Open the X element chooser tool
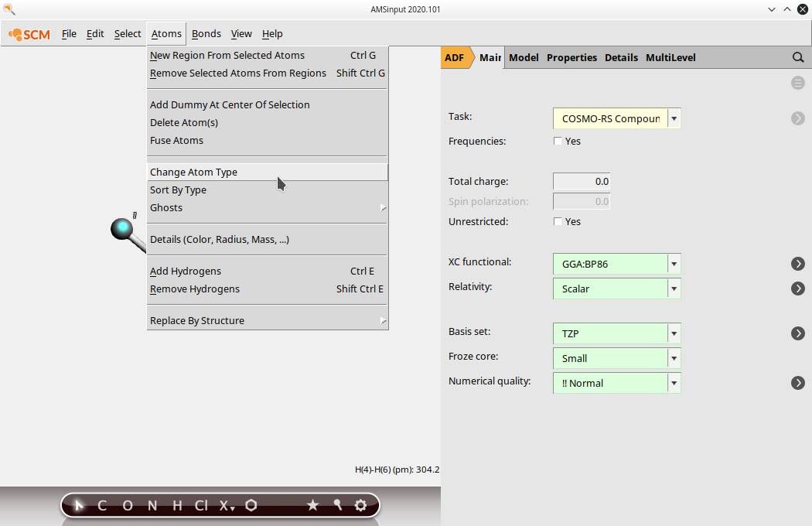The height and width of the screenshot is (526, 812). coord(227,505)
